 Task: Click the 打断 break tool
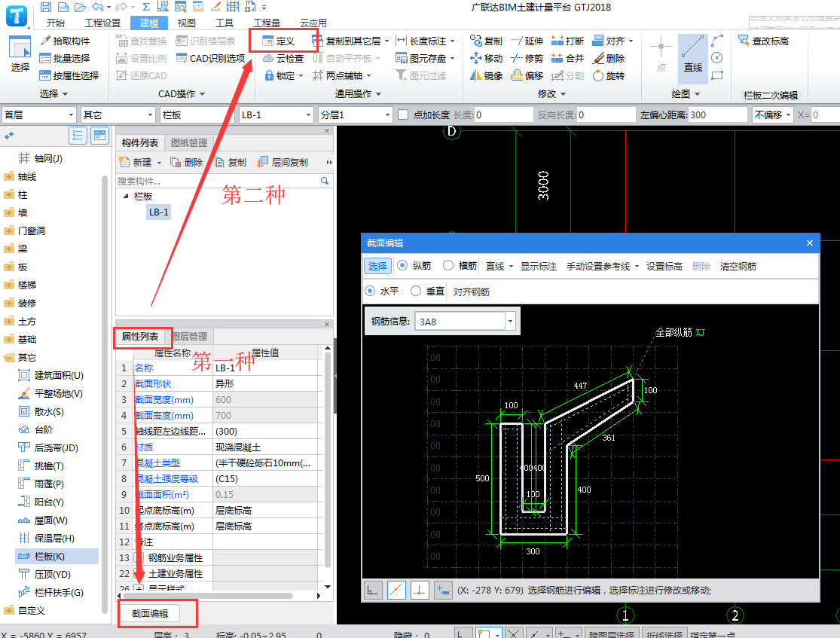point(568,41)
